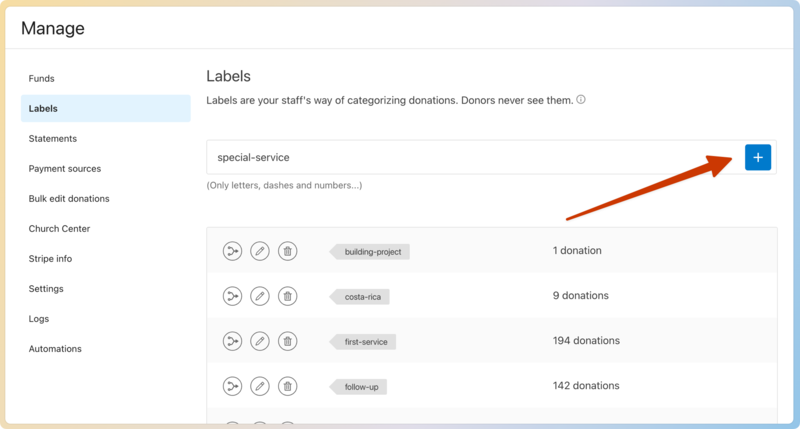Open the Funds section

tap(42, 78)
